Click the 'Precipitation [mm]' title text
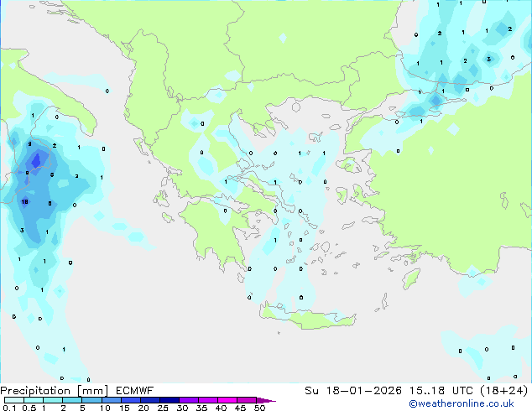532x411 pixels. point(55,391)
